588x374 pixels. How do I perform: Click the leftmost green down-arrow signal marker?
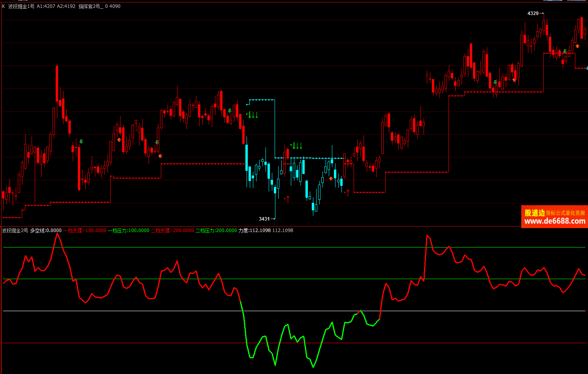[81, 142]
